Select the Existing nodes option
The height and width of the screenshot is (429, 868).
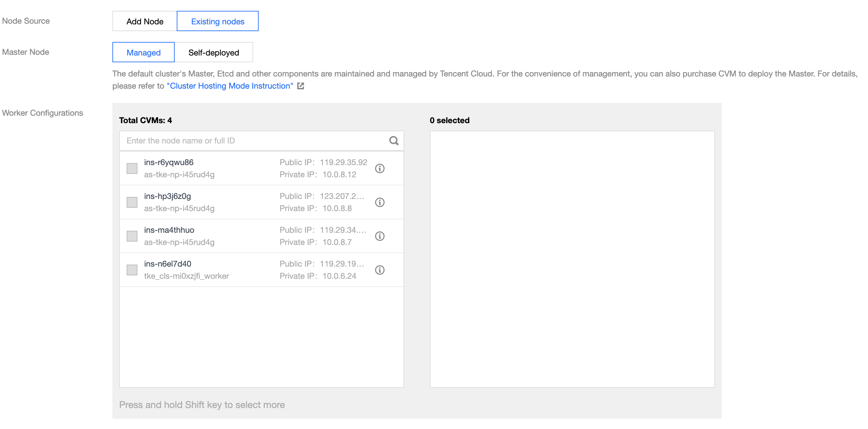click(x=218, y=21)
